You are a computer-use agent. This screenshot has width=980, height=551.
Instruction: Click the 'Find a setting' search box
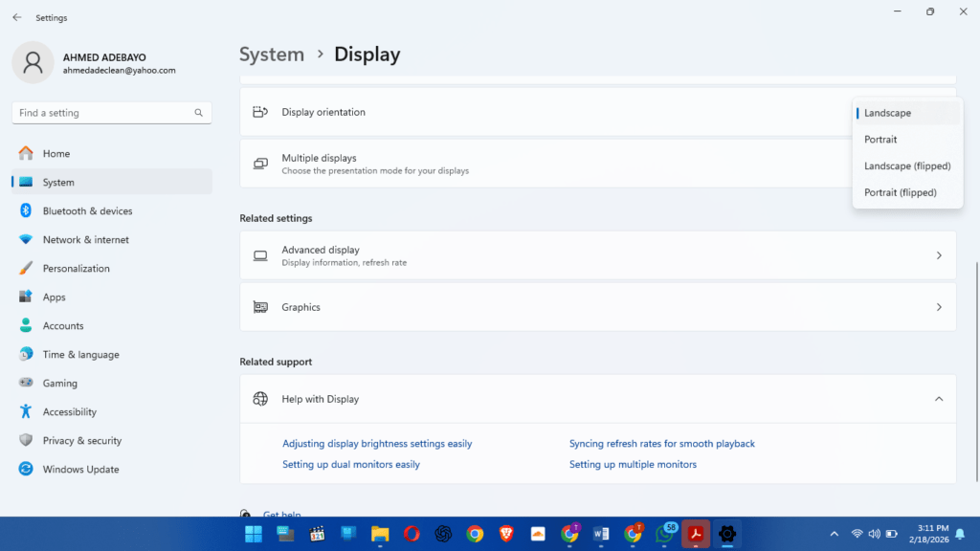click(x=112, y=113)
